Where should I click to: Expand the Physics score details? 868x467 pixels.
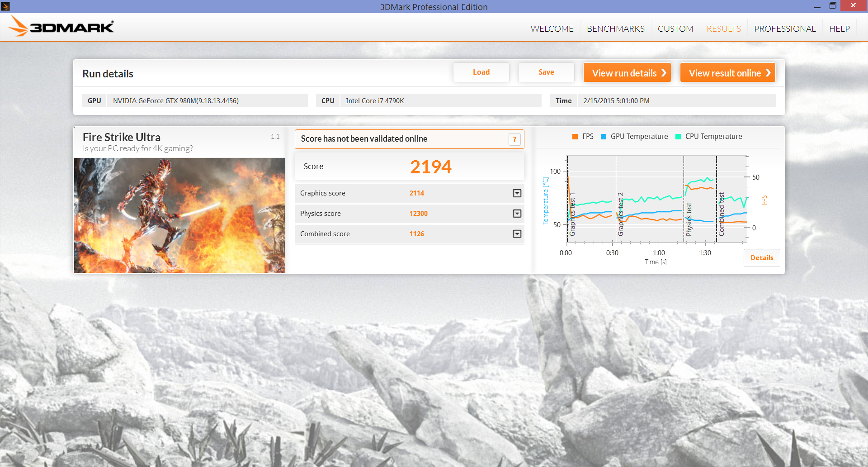(517, 214)
